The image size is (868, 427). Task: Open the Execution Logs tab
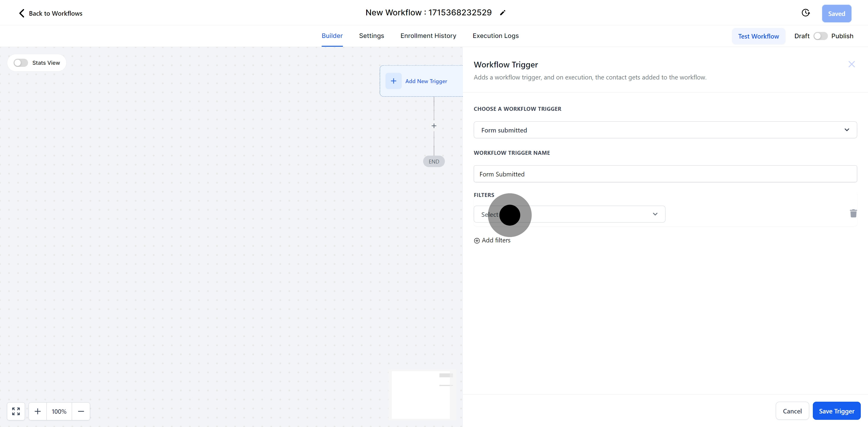495,36
